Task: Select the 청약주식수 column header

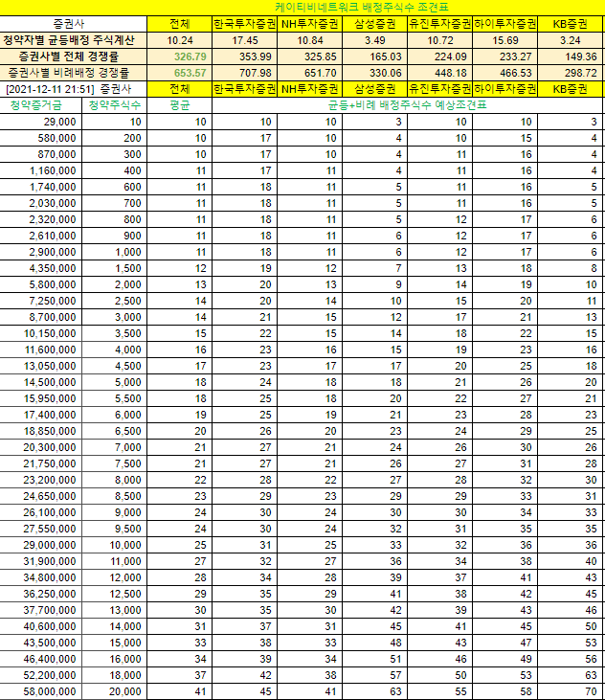Action: pos(115,105)
